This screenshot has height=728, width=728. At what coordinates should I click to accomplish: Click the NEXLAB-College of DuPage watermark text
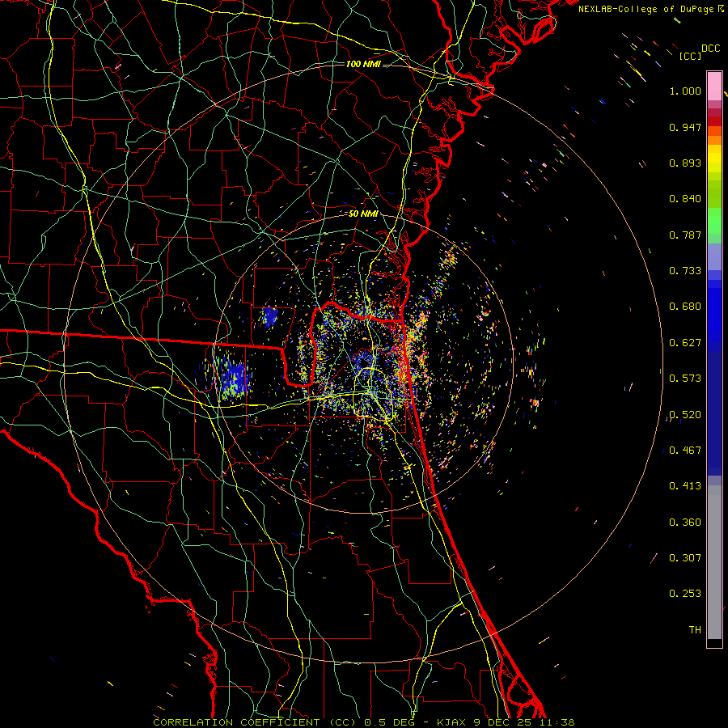[x=651, y=9]
